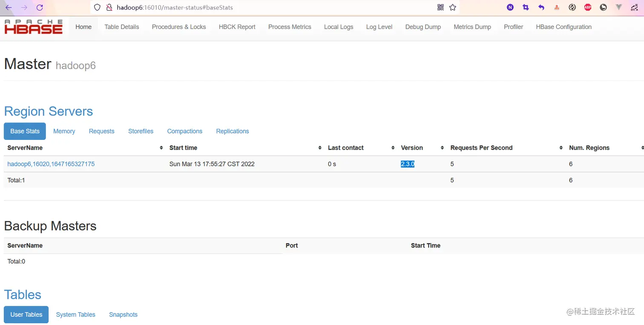Click the Backup Masters heading
The width and height of the screenshot is (644, 325).
click(50, 226)
